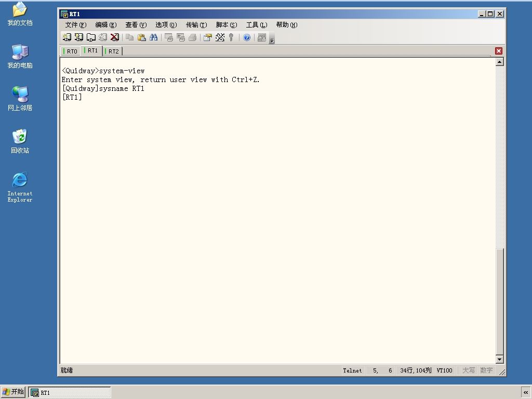This screenshot has width=532, height=399.
Task: Click the 数字 num lock indicator
Action: click(x=486, y=370)
